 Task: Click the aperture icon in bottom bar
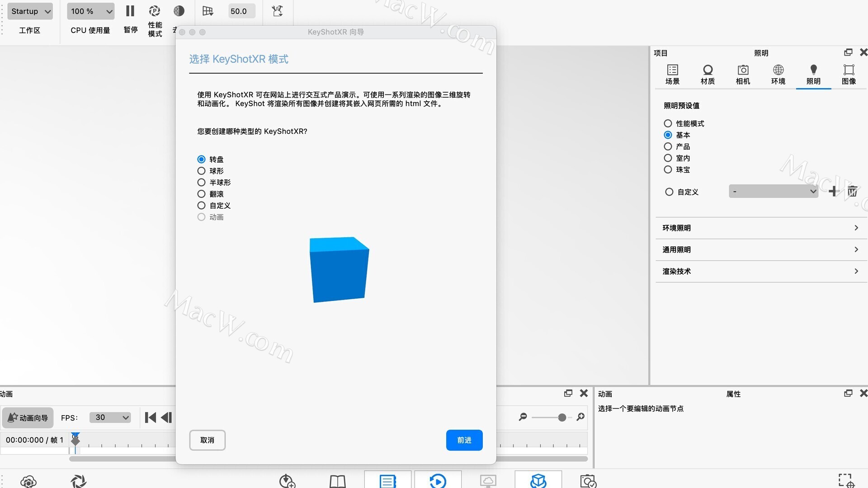pyautogui.click(x=78, y=481)
